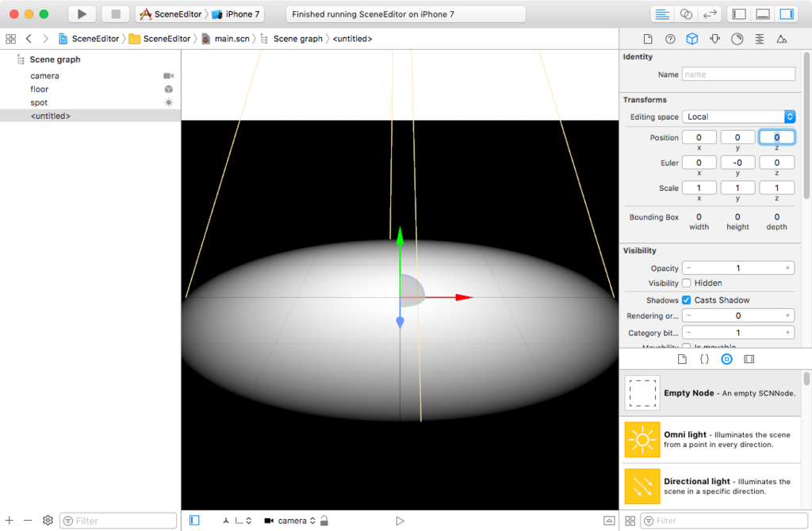Show the media library
Viewport: 812px width, 531px height.
pos(749,359)
